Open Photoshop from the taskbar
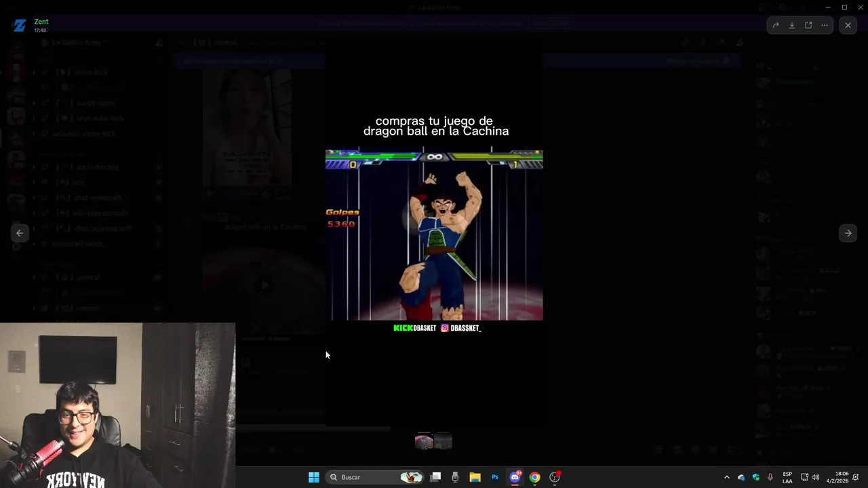The width and height of the screenshot is (868, 488). (x=495, y=477)
